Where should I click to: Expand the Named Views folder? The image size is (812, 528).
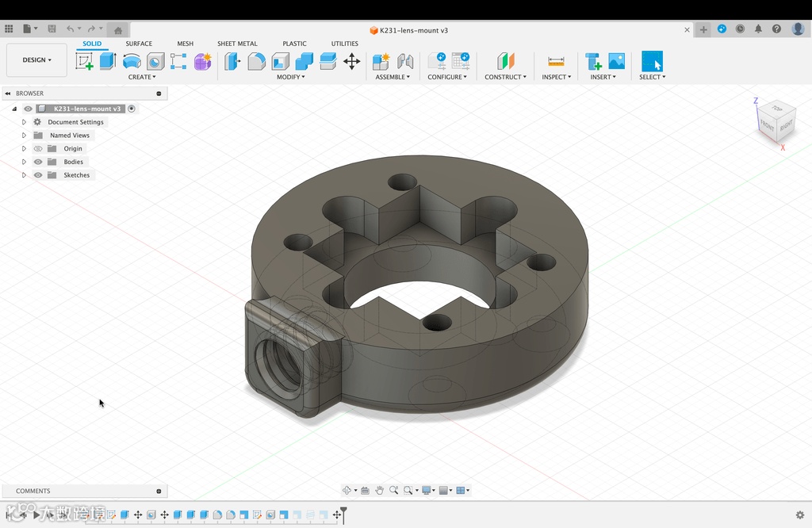24,135
